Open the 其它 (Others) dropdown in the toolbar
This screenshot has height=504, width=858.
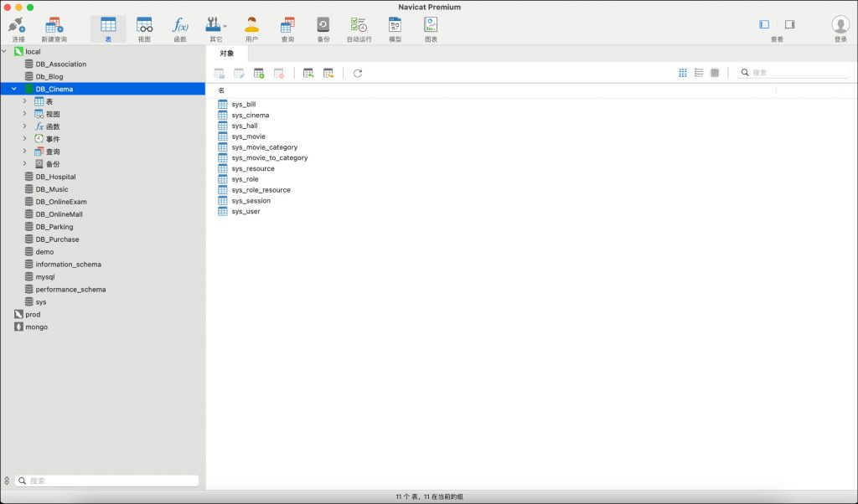(216, 28)
